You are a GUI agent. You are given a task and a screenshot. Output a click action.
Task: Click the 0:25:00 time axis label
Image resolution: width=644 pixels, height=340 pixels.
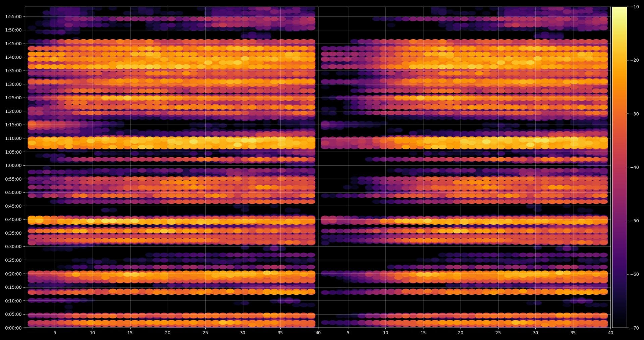point(13,260)
